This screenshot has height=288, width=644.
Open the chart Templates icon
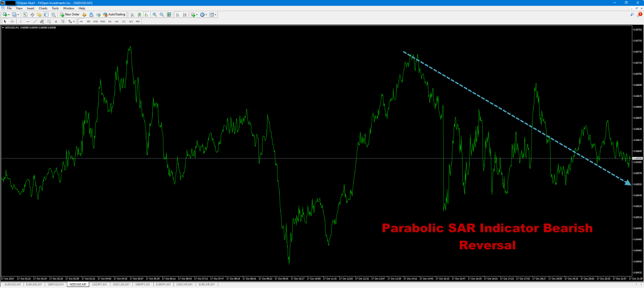pos(212,14)
